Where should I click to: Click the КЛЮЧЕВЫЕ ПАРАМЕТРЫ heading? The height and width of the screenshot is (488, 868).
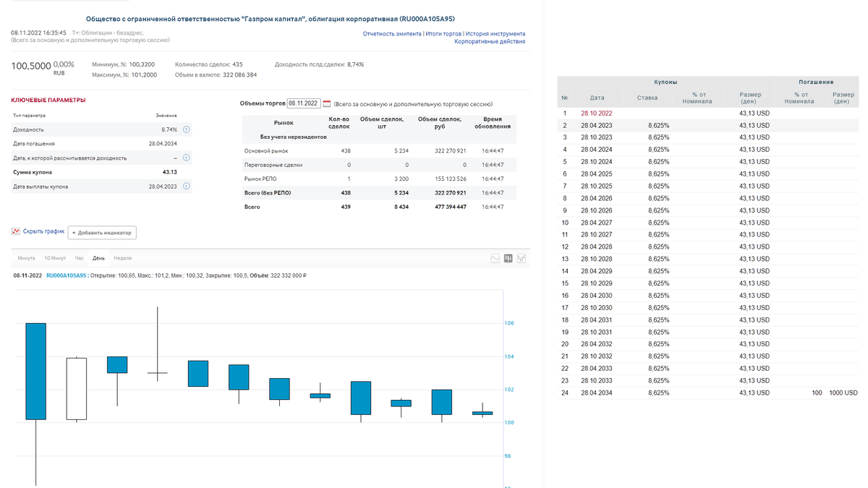pyautogui.click(x=48, y=100)
